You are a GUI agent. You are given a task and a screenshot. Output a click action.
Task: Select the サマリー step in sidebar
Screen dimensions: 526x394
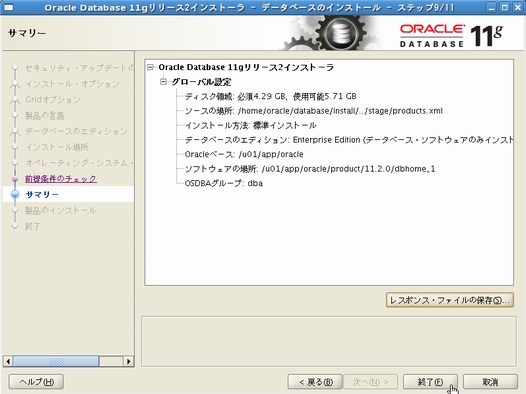point(42,194)
